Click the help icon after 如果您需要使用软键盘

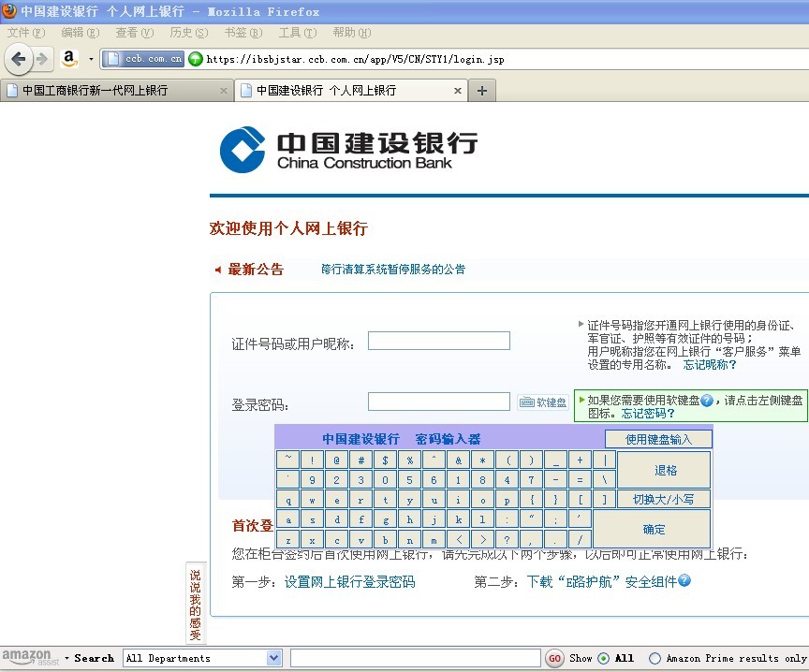(707, 401)
